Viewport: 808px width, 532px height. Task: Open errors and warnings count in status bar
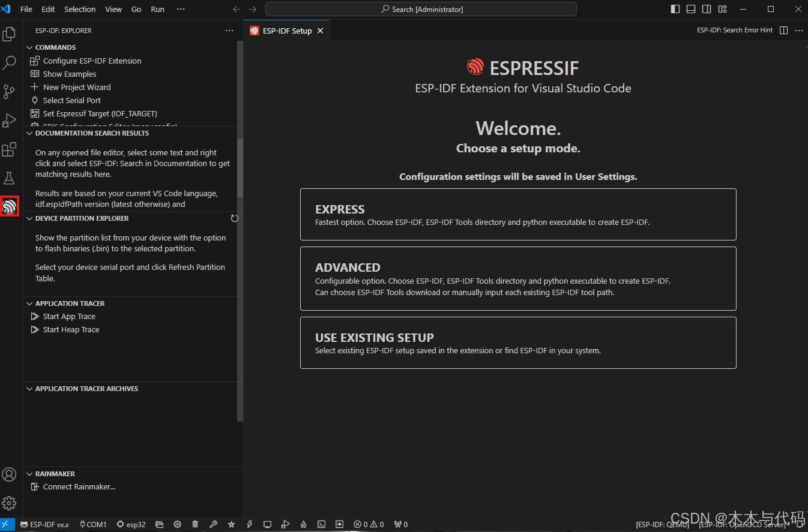pyautogui.click(x=369, y=524)
